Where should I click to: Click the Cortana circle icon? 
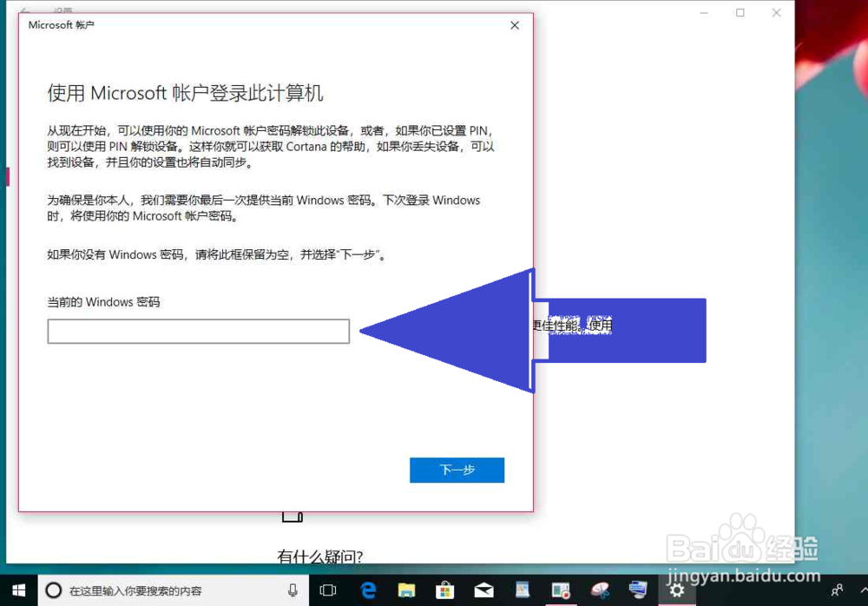pyautogui.click(x=53, y=590)
